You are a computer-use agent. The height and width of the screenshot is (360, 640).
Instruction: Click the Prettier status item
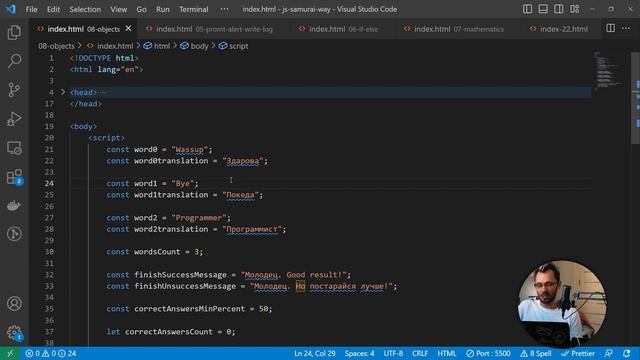click(578, 353)
